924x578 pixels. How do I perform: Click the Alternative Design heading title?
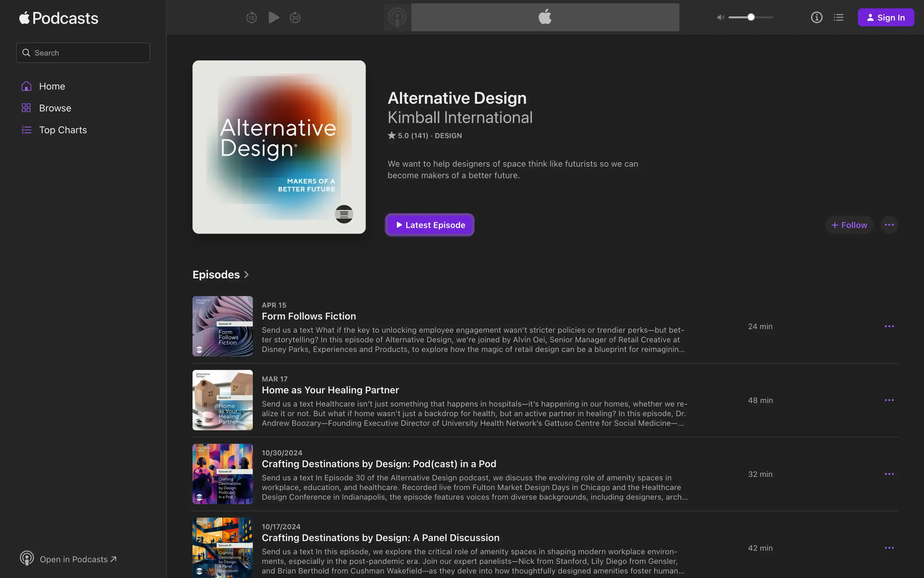pos(457,98)
